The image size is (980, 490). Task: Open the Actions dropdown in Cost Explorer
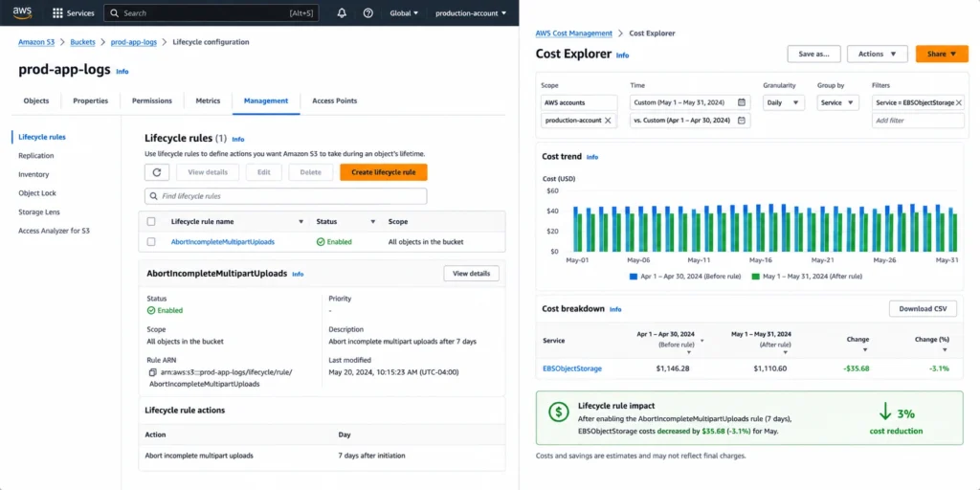[x=877, y=55]
